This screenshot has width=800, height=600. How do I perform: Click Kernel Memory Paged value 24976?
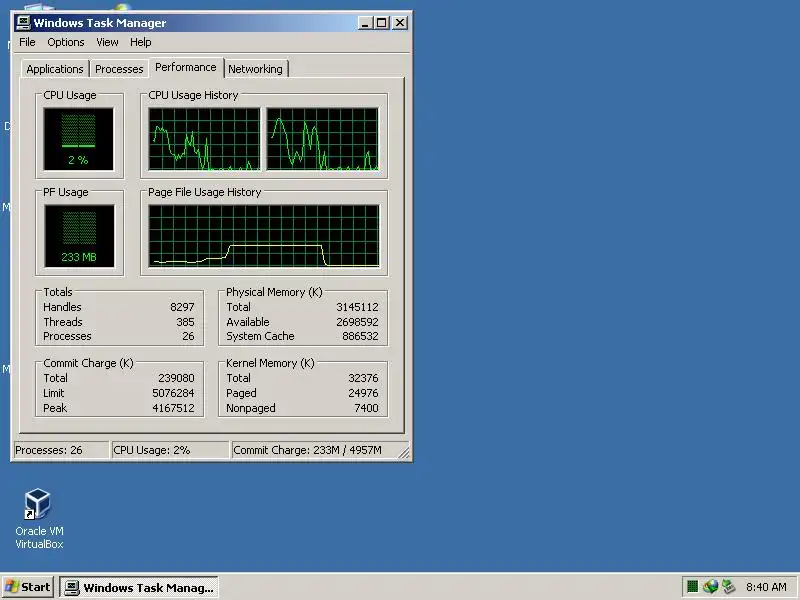click(363, 393)
